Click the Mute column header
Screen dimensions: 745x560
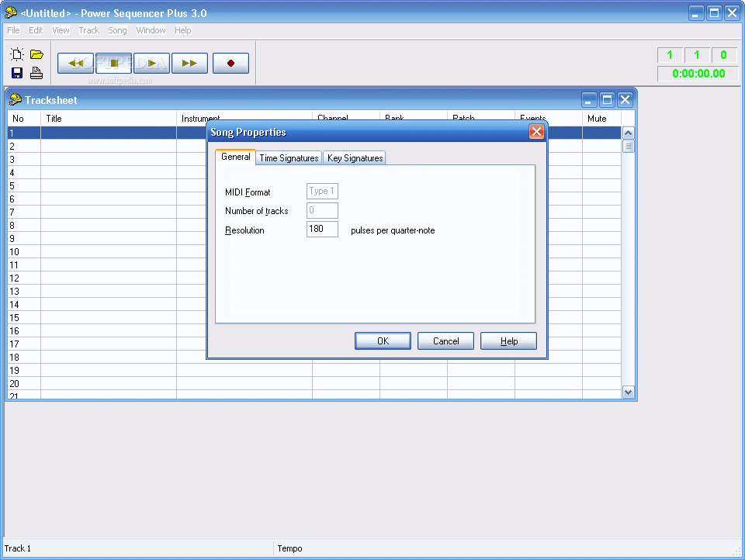(x=601, y=118)
